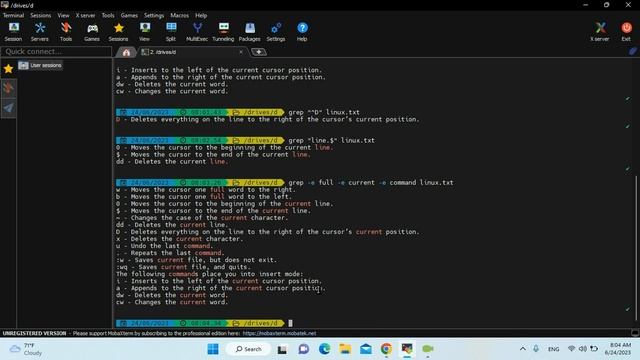Open the sidebar macros paper-plane tab
The image size is (640, 360).
coord(8,108)
